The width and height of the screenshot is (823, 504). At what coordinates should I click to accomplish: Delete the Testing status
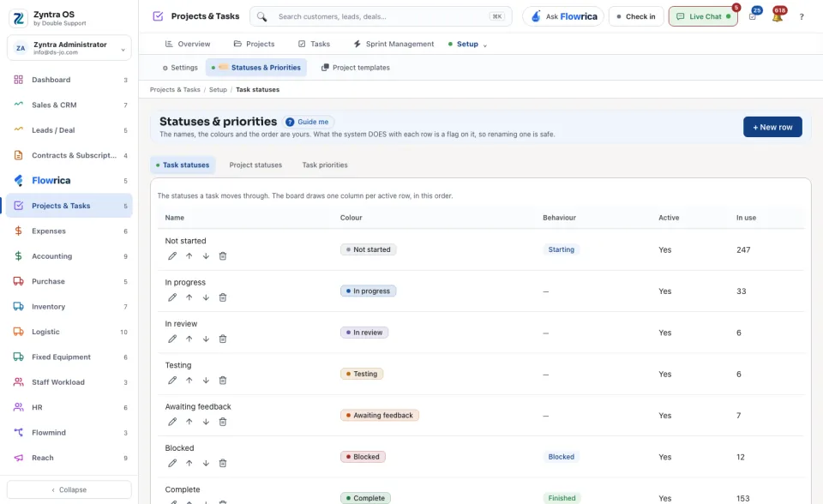tap(223, 381)
